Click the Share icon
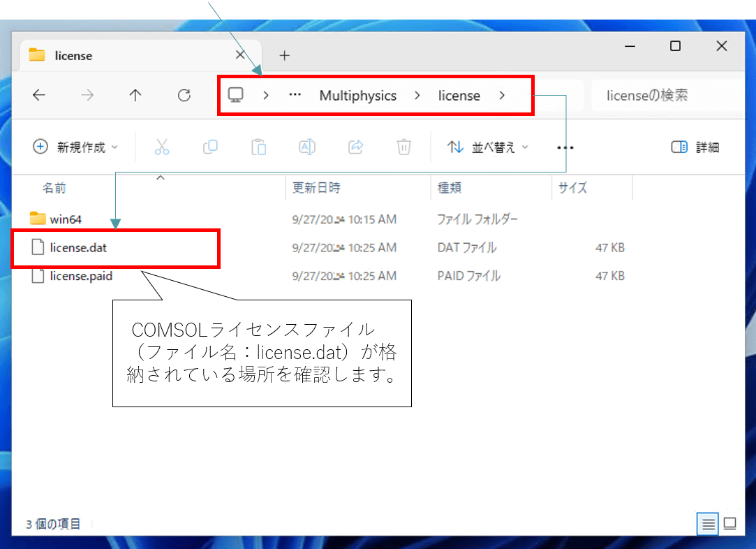 tap(356, 147)
